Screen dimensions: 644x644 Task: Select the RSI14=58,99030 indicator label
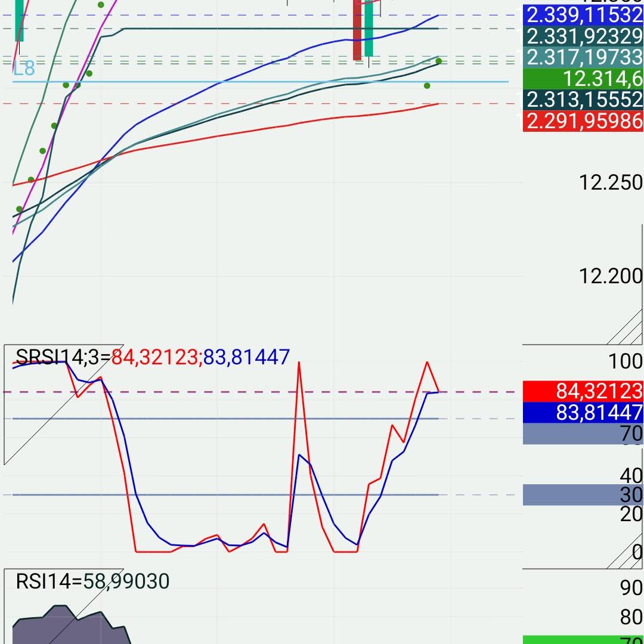pyautogui.click(x=92, y=581)
